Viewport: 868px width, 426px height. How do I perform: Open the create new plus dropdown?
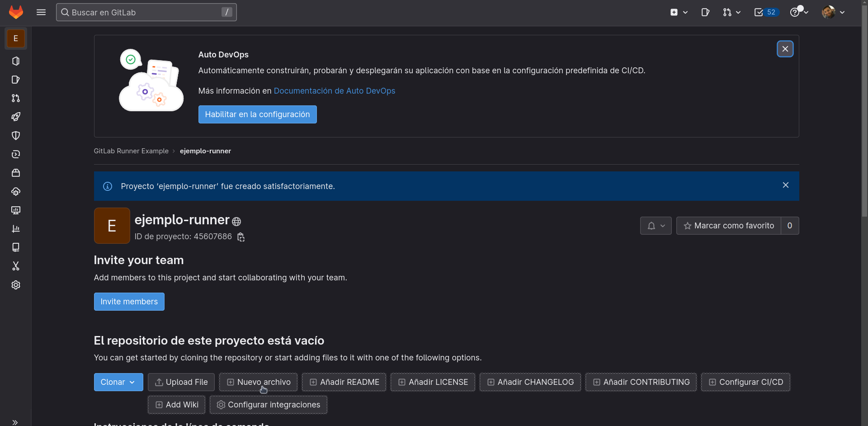pyautogui.click(x=679, y=12)
